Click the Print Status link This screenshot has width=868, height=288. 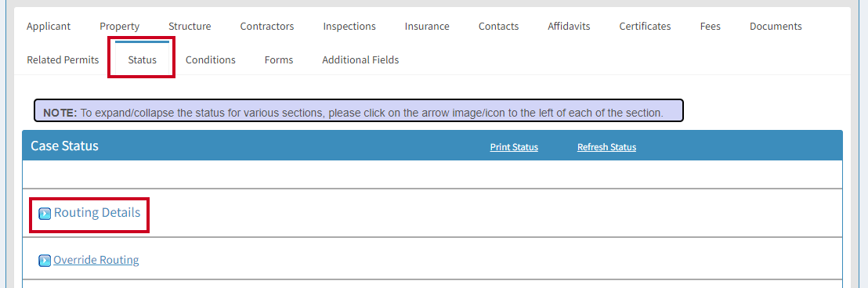tap(514, 147)
